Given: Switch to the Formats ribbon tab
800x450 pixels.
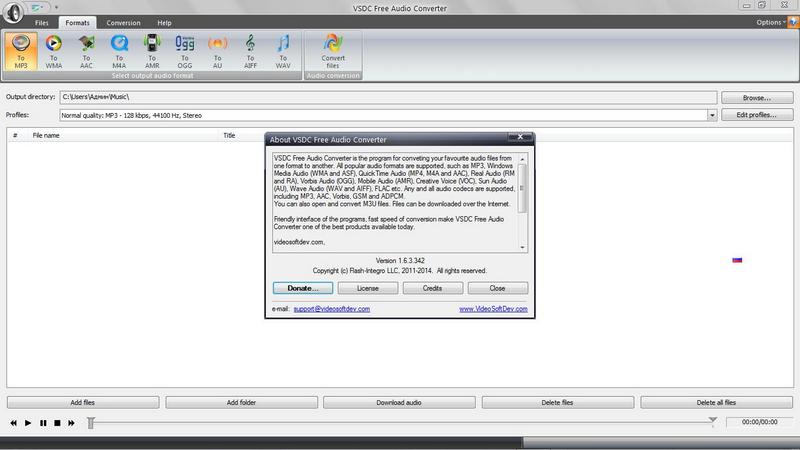Looking at the screenshot, I should click(78, 23).
